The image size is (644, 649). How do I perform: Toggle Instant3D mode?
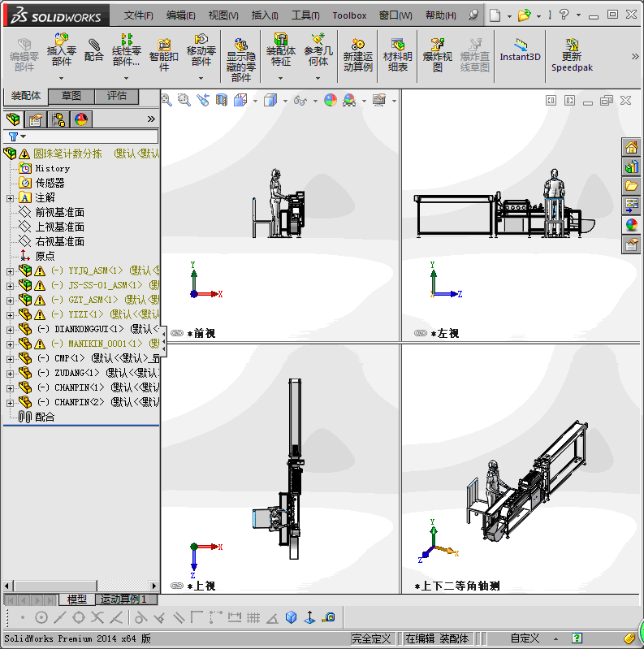pos(521,50)
